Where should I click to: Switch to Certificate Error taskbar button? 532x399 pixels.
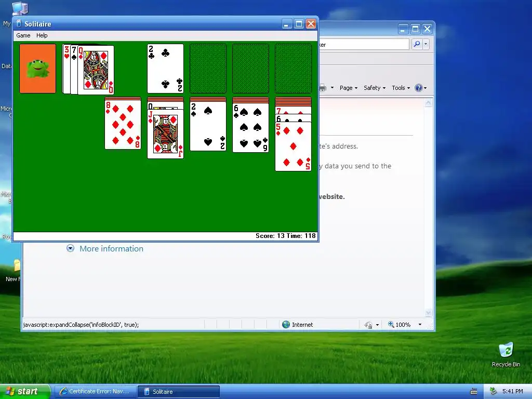96,392
